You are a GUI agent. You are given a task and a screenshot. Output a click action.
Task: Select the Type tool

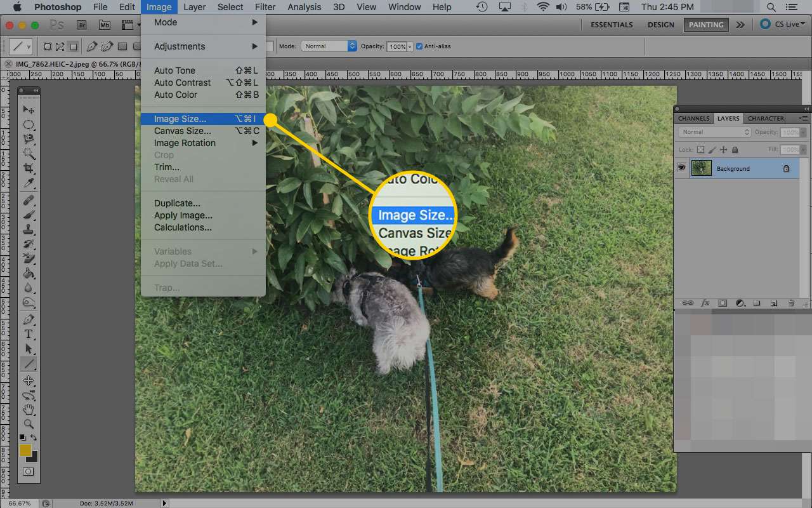(29, 334)
